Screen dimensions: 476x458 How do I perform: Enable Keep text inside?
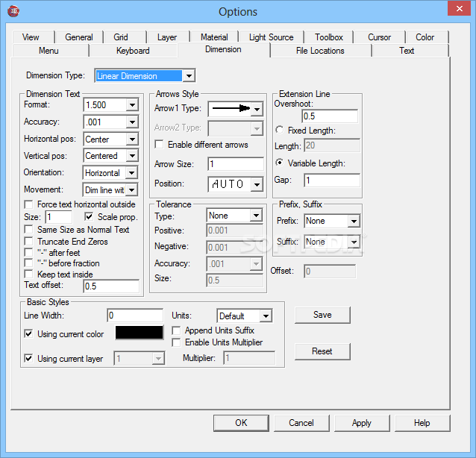(28, 275)
